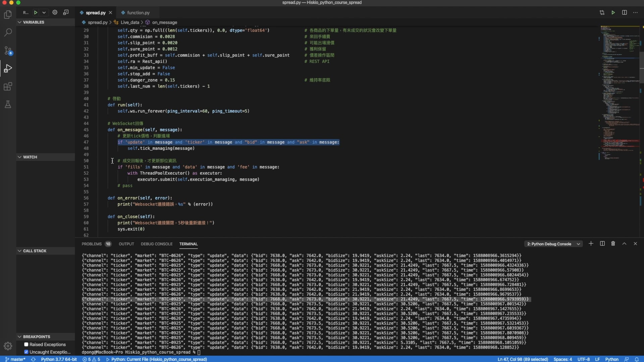Open Python Debug Console terminal dropdown
This screenshot has height=362, width=644.
pos(553,244)
